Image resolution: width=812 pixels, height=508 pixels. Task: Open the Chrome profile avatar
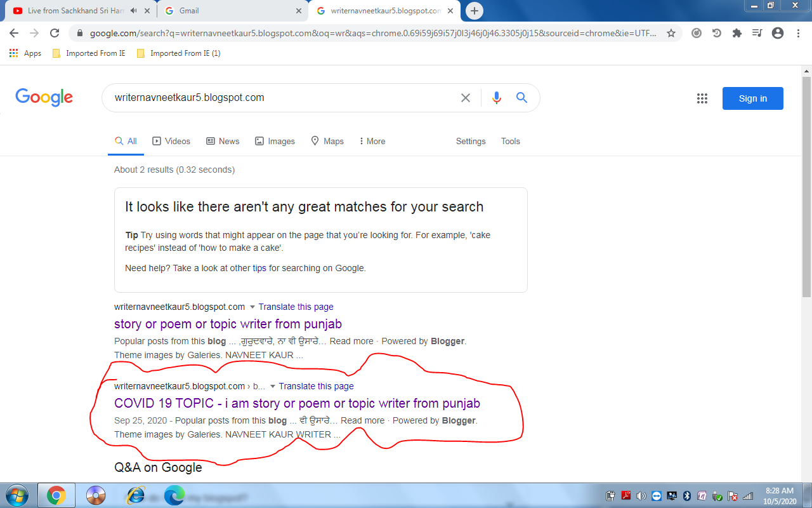tap(778, 33)
